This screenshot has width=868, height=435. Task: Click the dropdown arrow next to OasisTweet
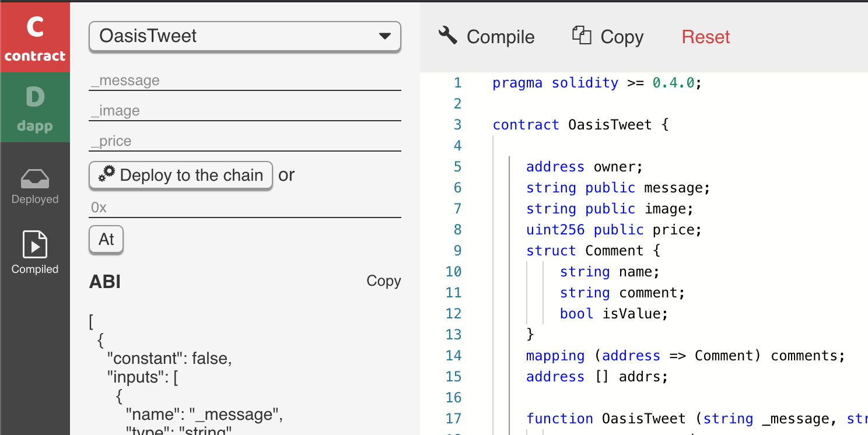[x=384, y=36]
